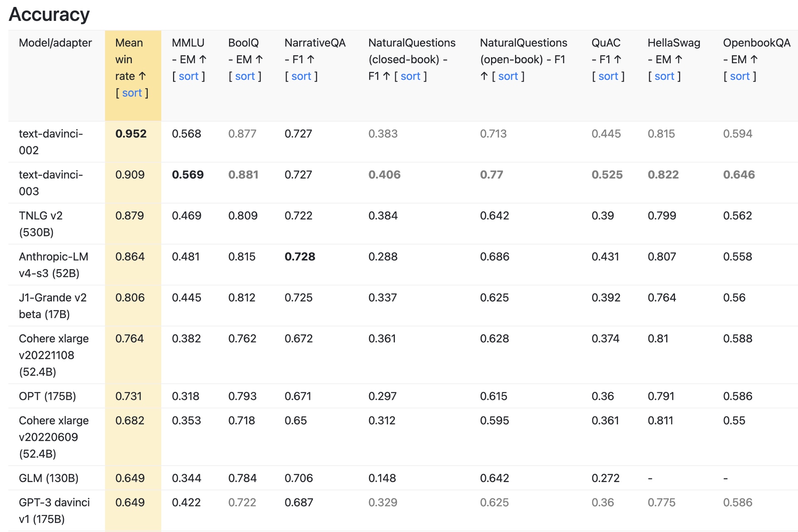The height and width of the screenshot is (532, 798).
Task: Select Anthropic-LM's 0.288 closed-book value
Action: (383, 257)
